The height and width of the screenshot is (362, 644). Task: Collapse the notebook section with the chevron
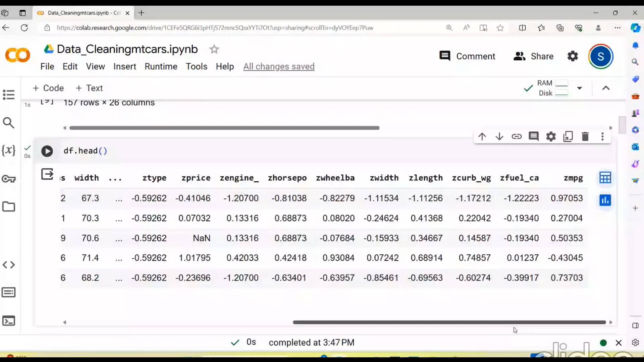(x=606, y=88)
